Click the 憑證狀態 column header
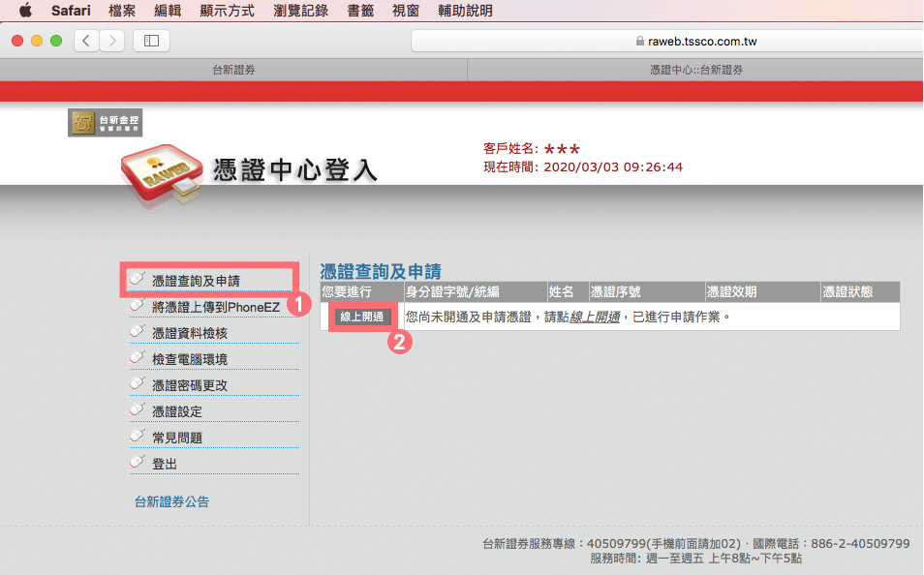 pos(860,291)
